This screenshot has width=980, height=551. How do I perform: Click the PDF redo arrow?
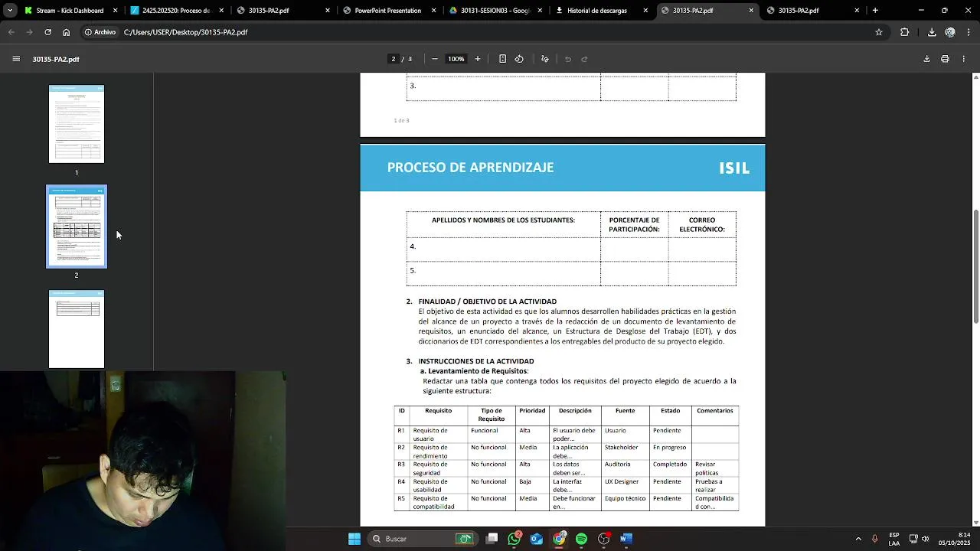[x=584, y=59]
